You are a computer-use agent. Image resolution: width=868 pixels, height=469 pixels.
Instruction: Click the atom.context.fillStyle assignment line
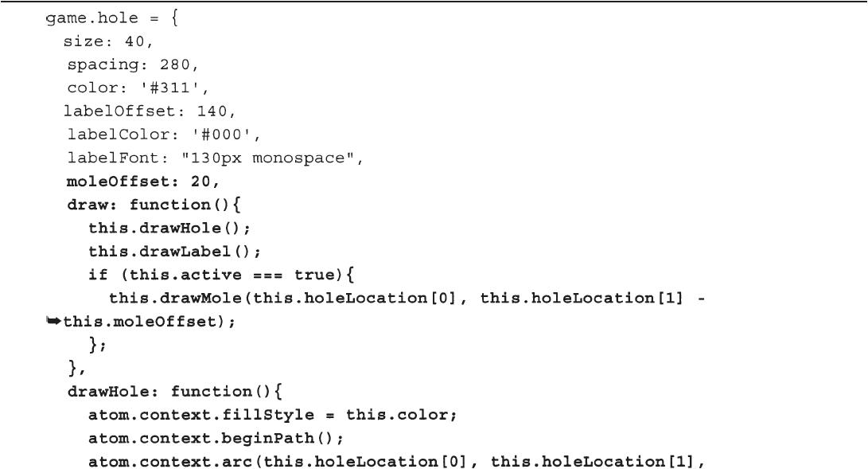coord(272,416)
